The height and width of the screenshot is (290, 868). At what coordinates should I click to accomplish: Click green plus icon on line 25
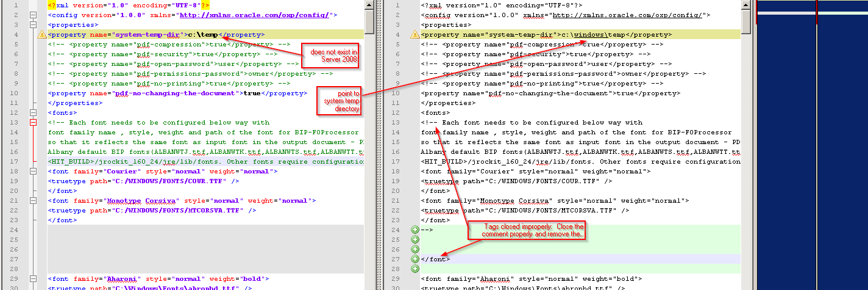415,239
